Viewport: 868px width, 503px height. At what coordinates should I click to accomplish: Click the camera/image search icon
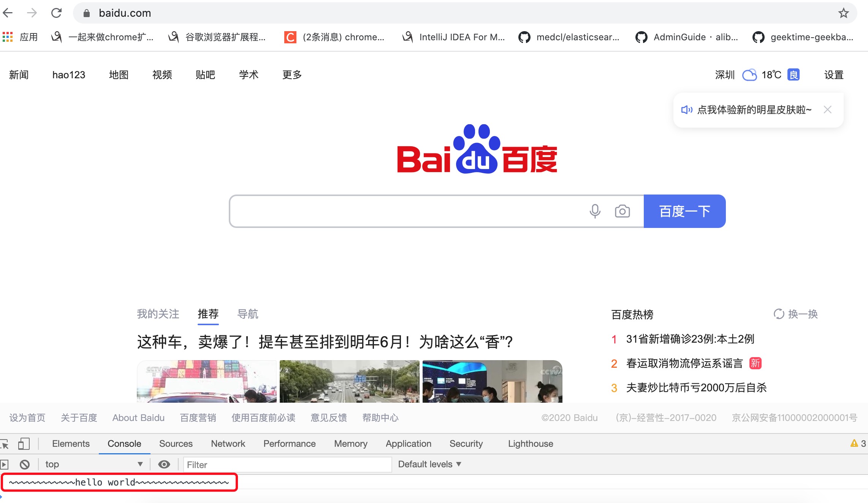pos(623,211)
